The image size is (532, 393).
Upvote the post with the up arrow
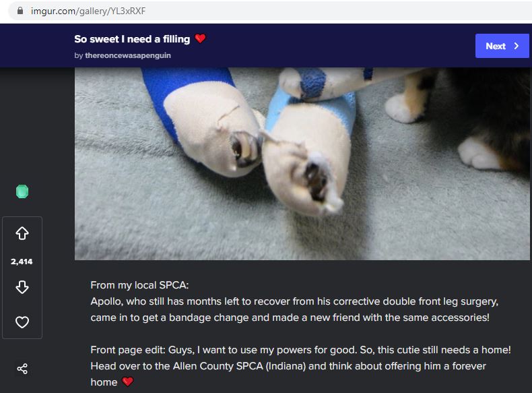coord(22,233)
